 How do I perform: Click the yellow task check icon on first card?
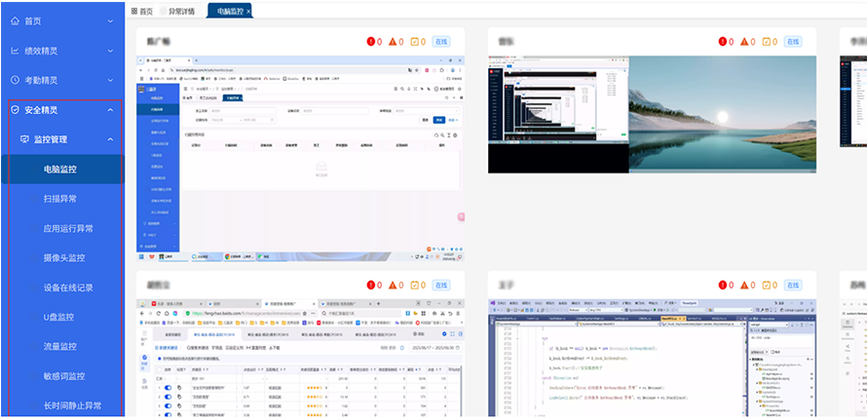tap(415, 42)
